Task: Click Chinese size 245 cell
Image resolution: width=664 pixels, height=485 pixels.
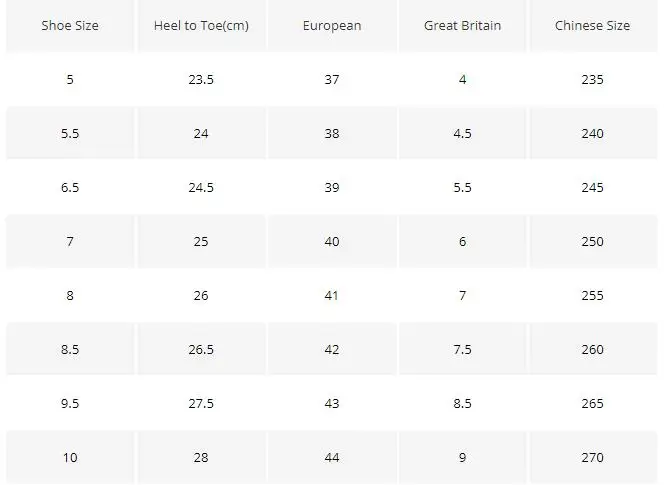Action: pos(592,187)
